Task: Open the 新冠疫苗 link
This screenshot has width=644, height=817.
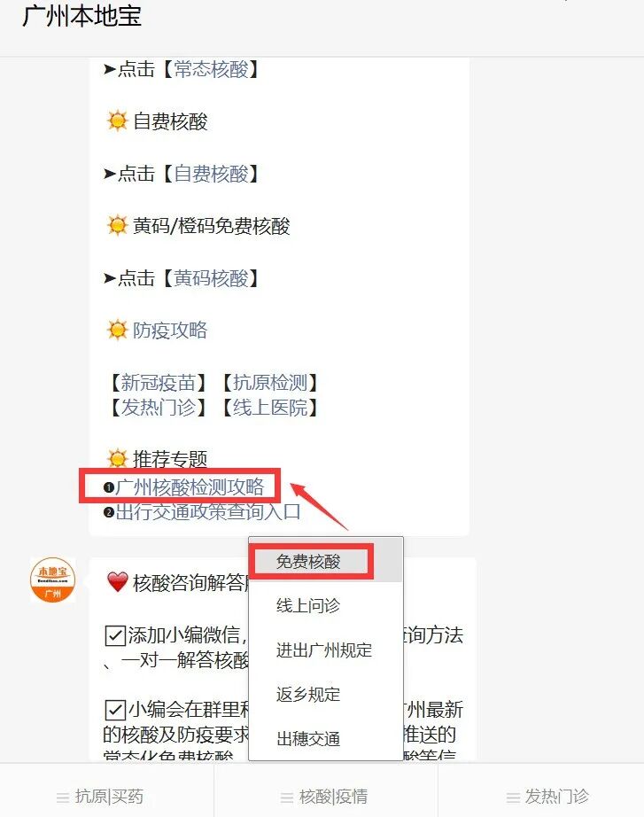Action: pyautogui.click(x=159, y=383)
